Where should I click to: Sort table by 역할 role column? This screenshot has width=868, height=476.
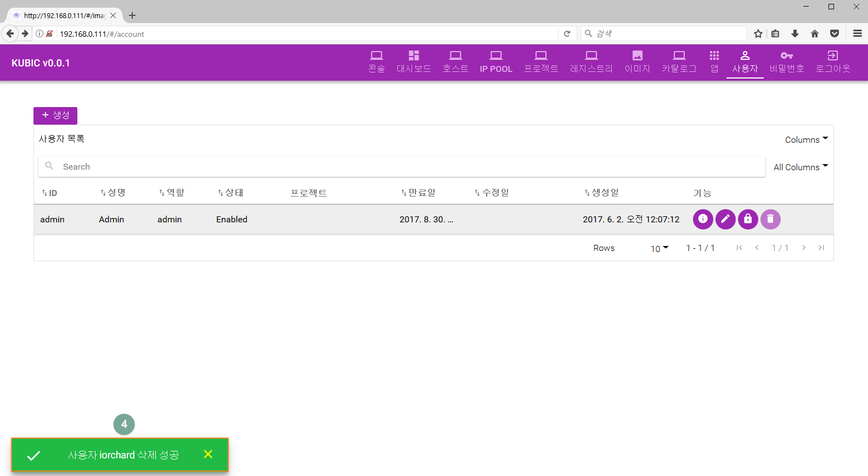172,193
